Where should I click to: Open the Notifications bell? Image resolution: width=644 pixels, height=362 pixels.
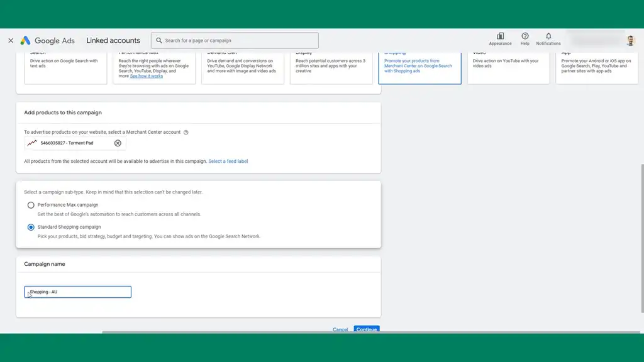[x=548, y=36]
